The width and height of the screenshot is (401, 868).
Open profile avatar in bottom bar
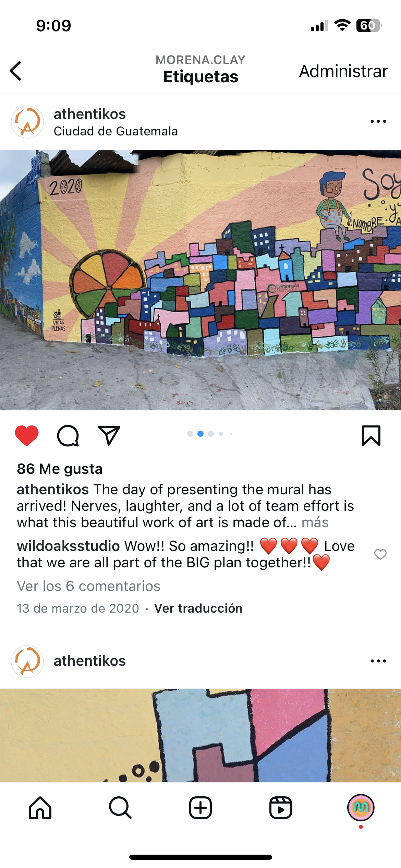click(x=361, y=808)
